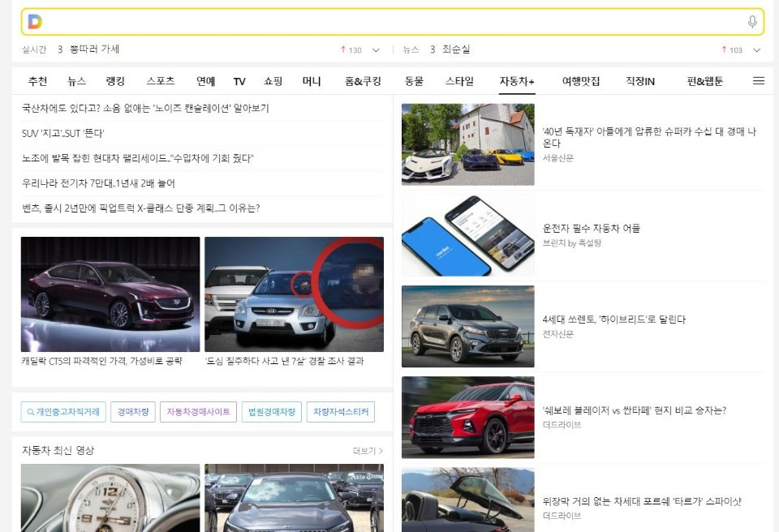Focus the Daum search input field
779x532 pixels.
pos(393,22)
